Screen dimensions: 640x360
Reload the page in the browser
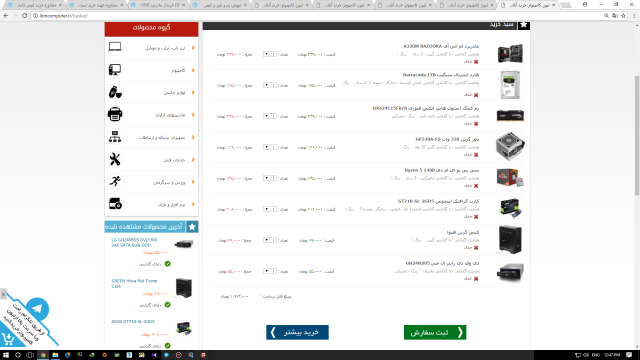tap(24, 16)
